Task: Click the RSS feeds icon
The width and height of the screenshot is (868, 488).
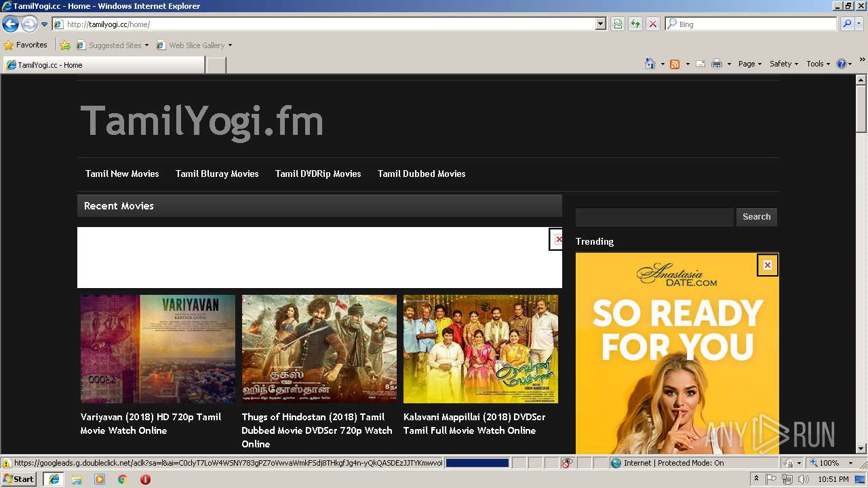Action: pyautogui.click(x=675, y=64)
